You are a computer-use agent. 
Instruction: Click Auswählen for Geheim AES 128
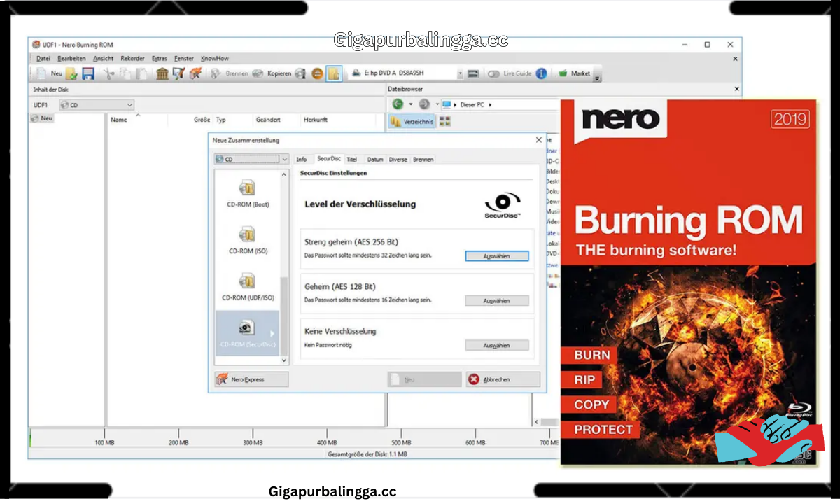click(x=497, y=301)
